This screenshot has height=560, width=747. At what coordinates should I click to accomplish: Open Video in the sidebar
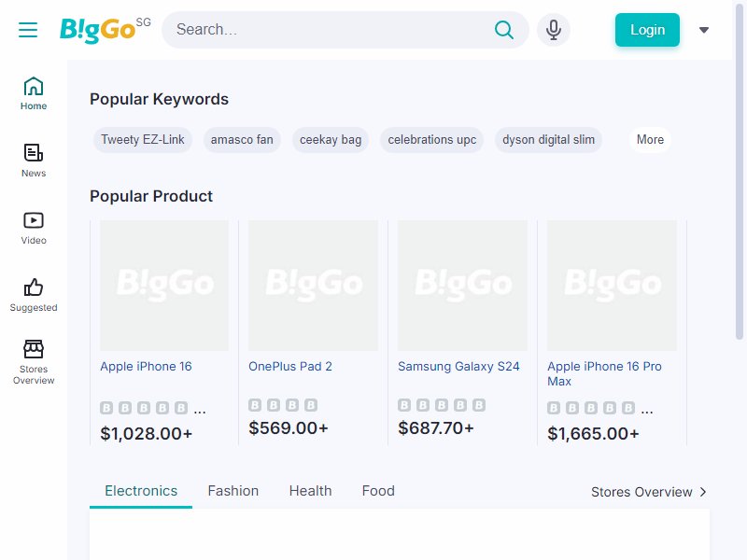tap(34, 228)
